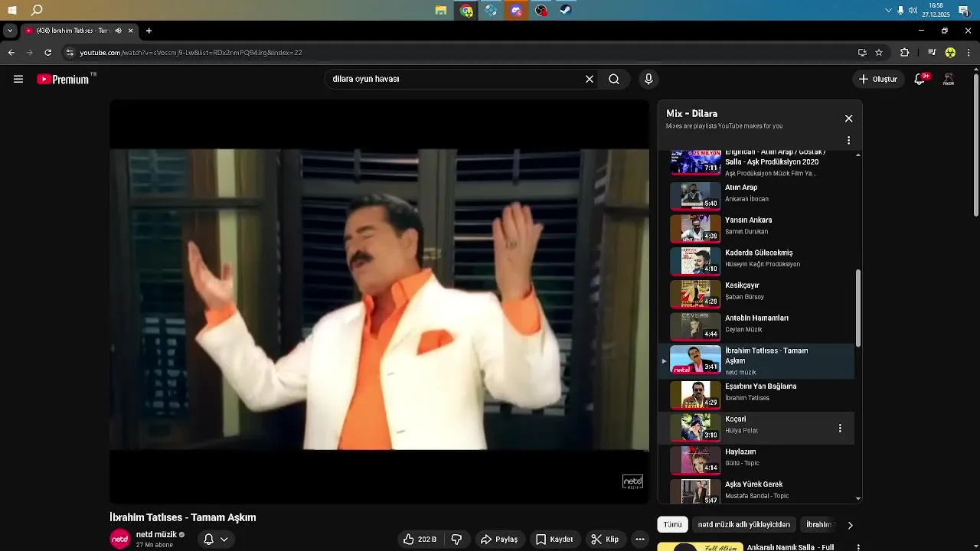Open netd müzik channel avatar

[x=120, y=540]
